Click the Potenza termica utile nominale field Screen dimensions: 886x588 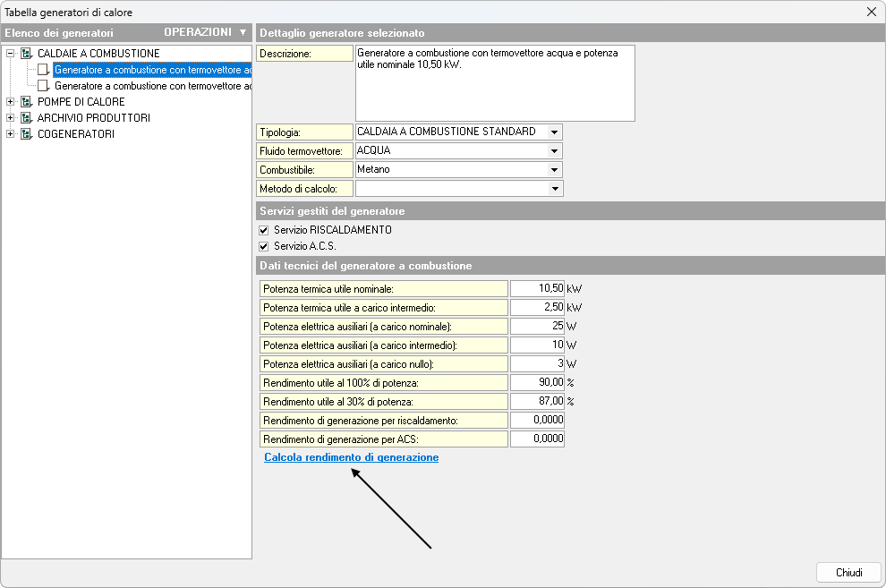[537, 288]
